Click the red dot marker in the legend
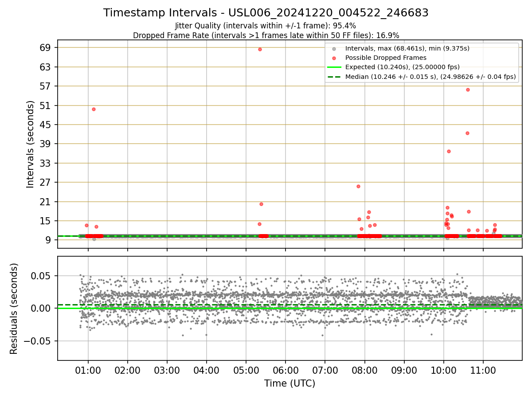 [x=335, y=58]
